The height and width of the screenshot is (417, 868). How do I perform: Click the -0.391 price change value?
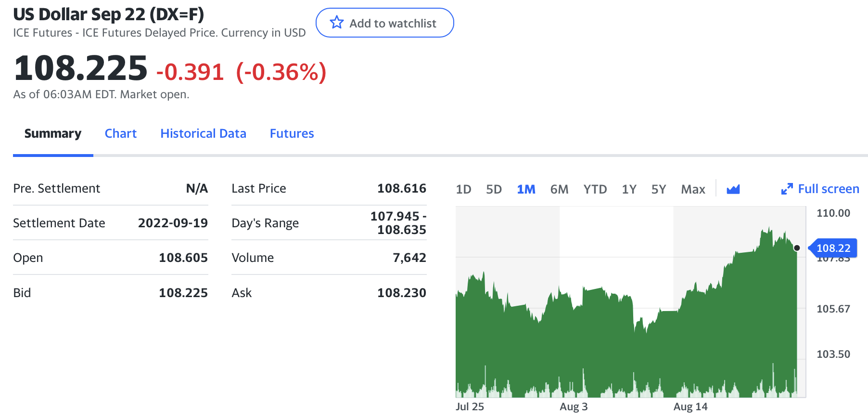click(190, 72)
